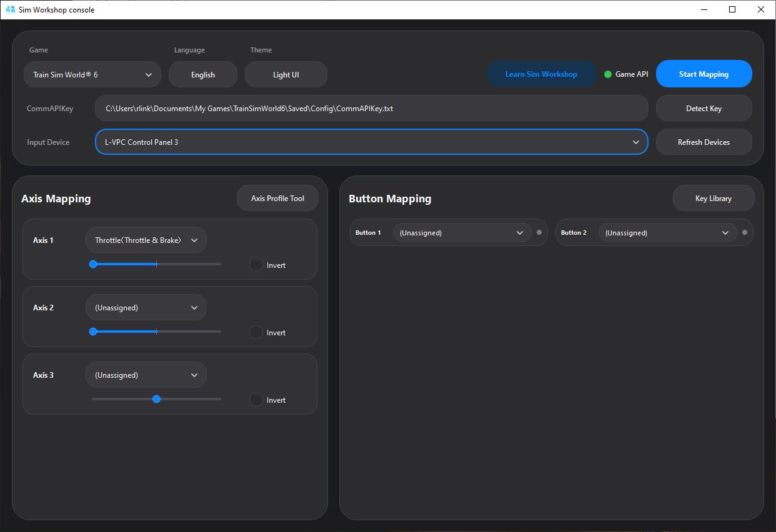Click the Axis 3 slider handle
Image resolution: width=776 pixels, height=532 pixels.
(x=156, y=399)
